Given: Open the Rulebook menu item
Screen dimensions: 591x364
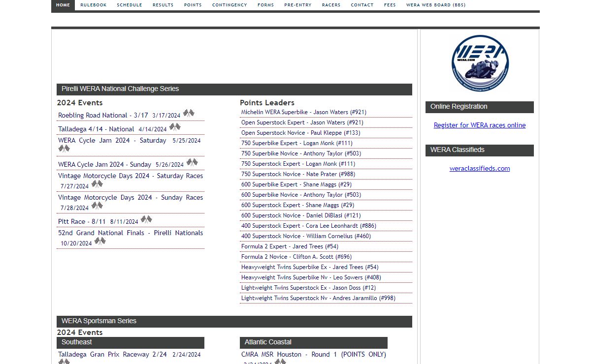Looking at the screenshot, I should coord(93,5).
